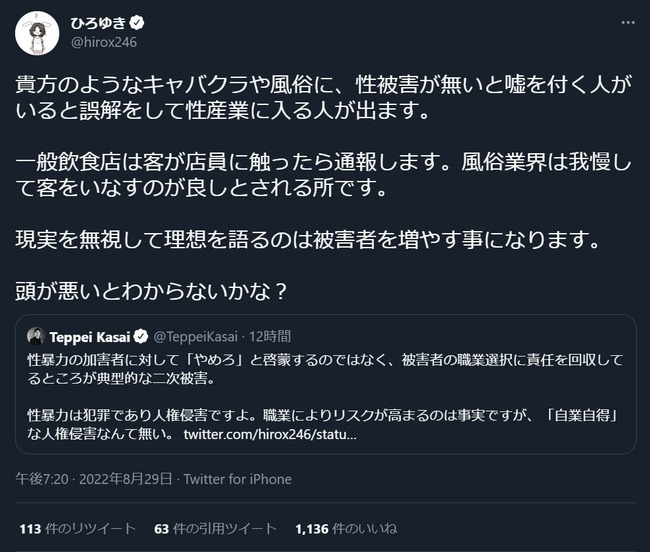
Task: Click the Teppei Kasai name in quoted tweet
Action: point(90,337)
